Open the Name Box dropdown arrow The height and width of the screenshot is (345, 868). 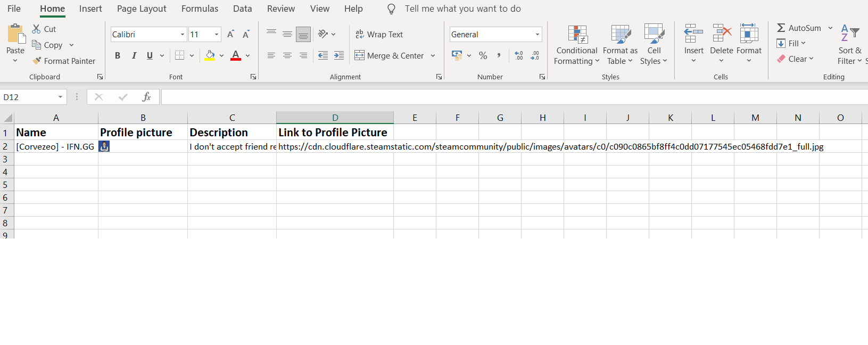[60, 97]
